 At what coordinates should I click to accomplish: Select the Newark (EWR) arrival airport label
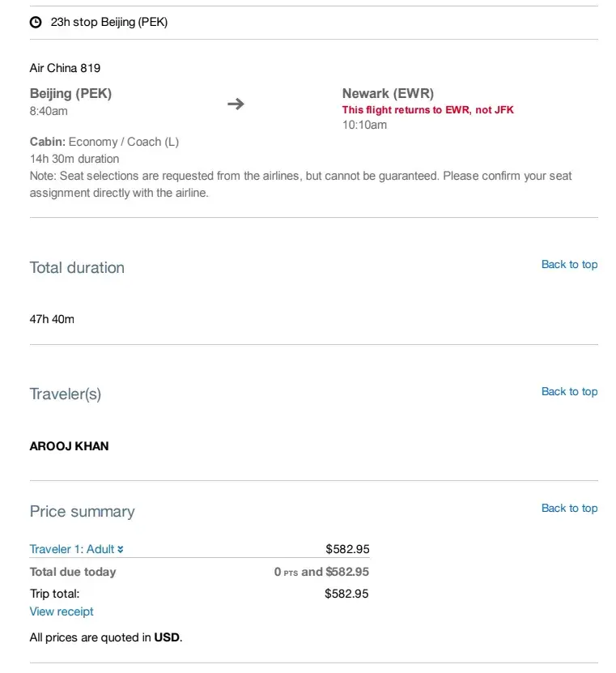(388, 93)
